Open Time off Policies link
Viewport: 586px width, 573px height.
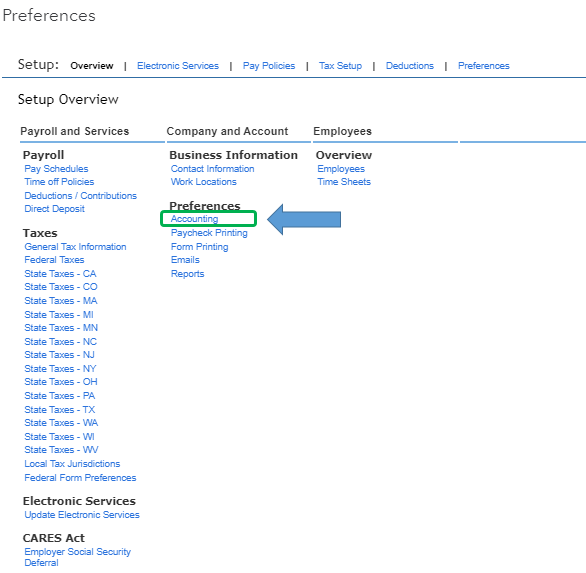click(x=59, y=182)
